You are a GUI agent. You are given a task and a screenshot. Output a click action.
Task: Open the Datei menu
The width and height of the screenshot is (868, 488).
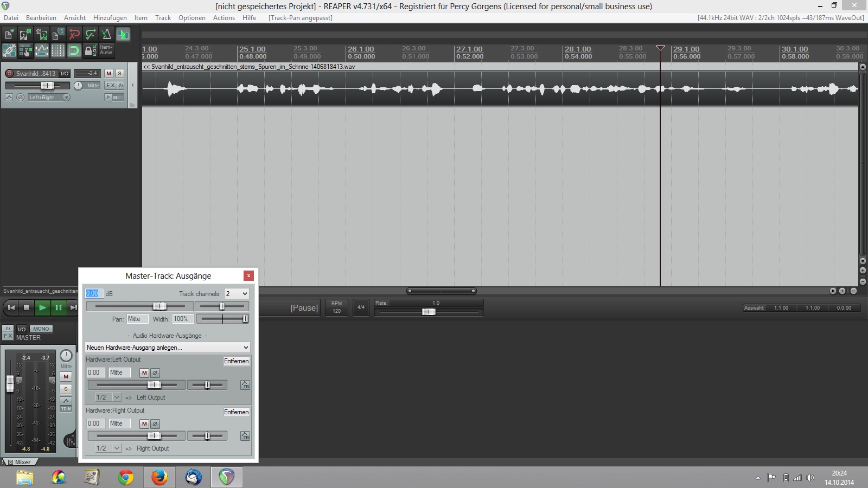click(11, 18)
